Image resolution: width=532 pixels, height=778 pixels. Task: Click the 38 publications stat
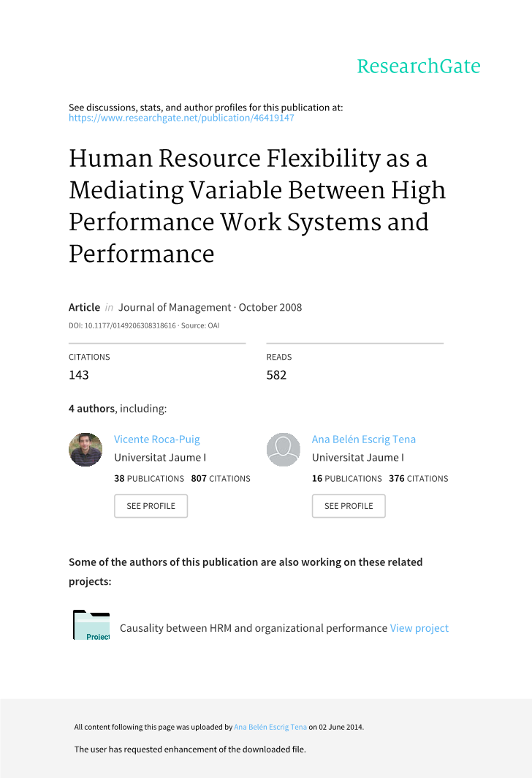[x=149, y=479]
